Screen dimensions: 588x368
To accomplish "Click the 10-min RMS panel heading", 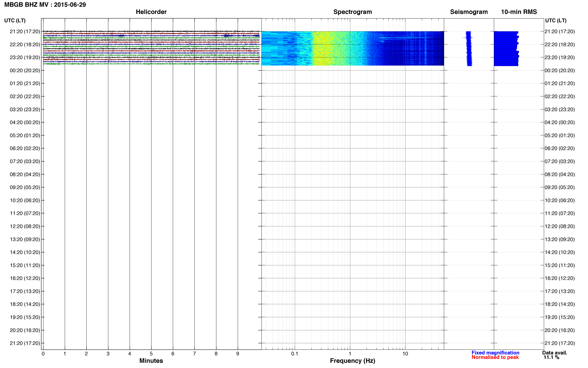I will coord(519,12).
